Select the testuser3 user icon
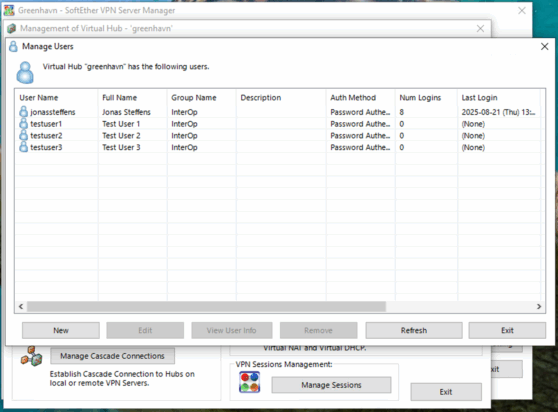Viewport: 558px width, 412px height. click(x=23, y=147)
